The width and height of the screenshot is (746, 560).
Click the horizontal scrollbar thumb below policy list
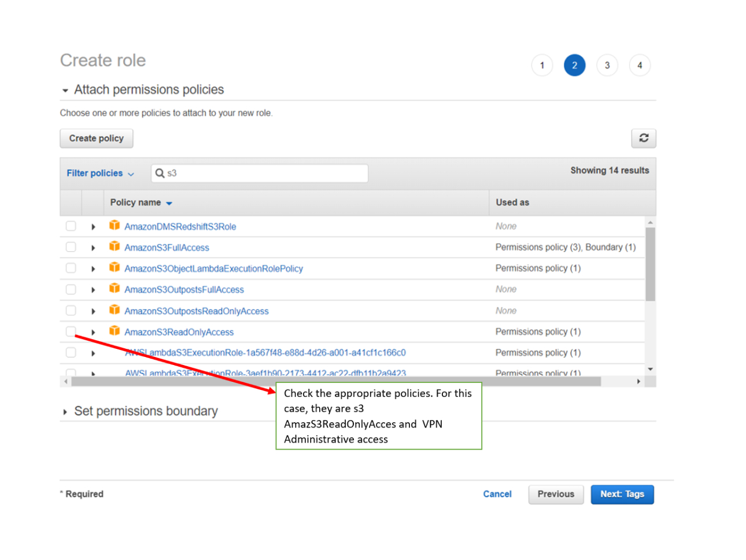[x=336, y=382]
